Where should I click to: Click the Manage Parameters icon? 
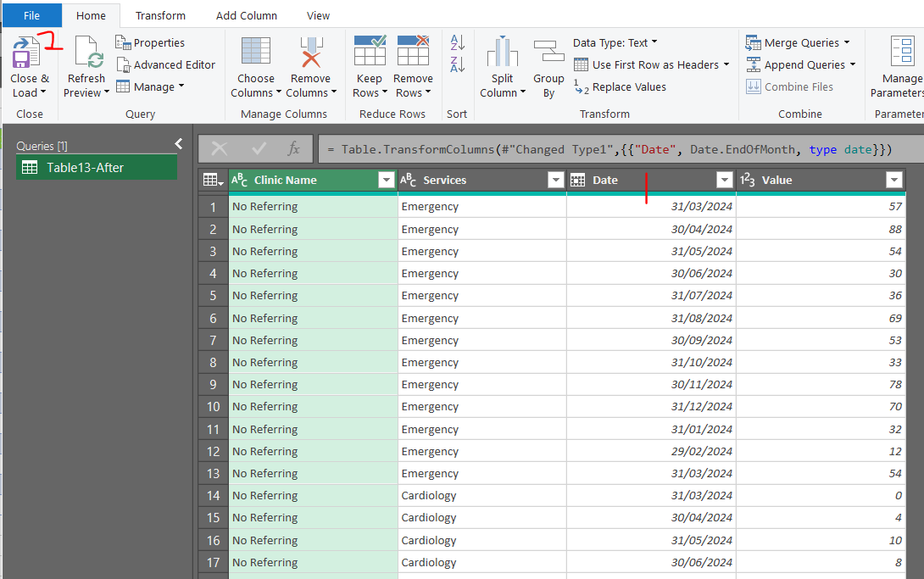(x=902, y=51)
